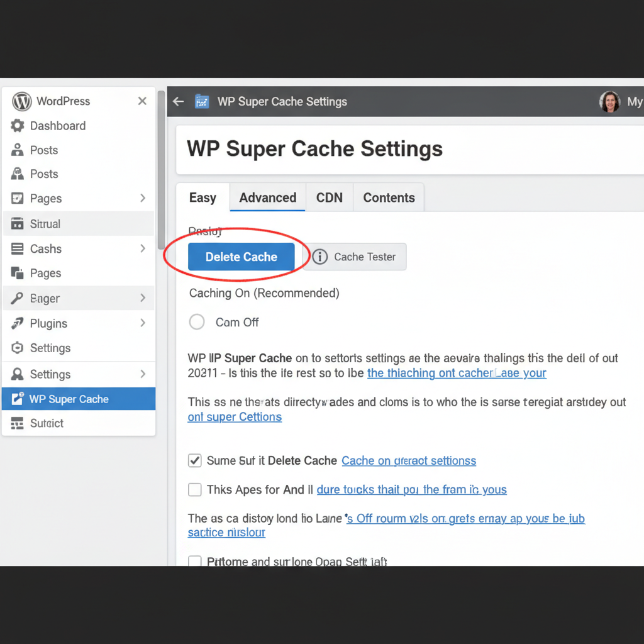Open the 'ont super Cettions' link
The width and height of the screenshot is (644, 644).
click(x=235, y=416)
